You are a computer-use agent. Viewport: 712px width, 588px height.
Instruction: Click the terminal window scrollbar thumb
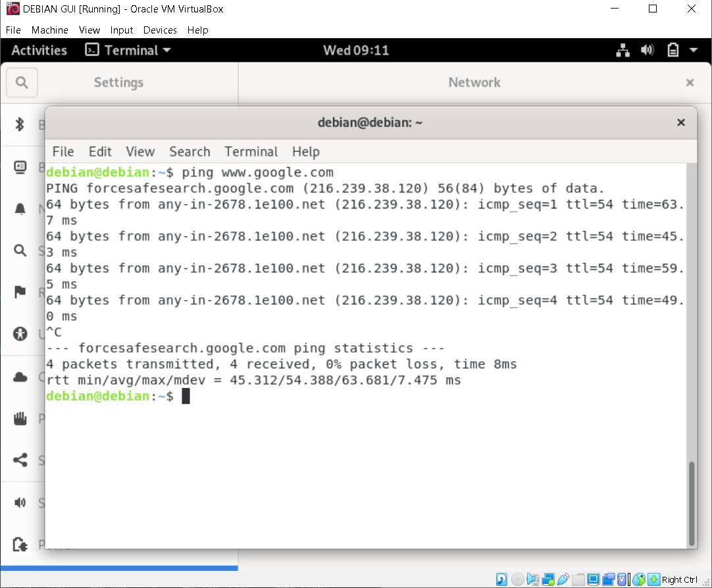692,504
